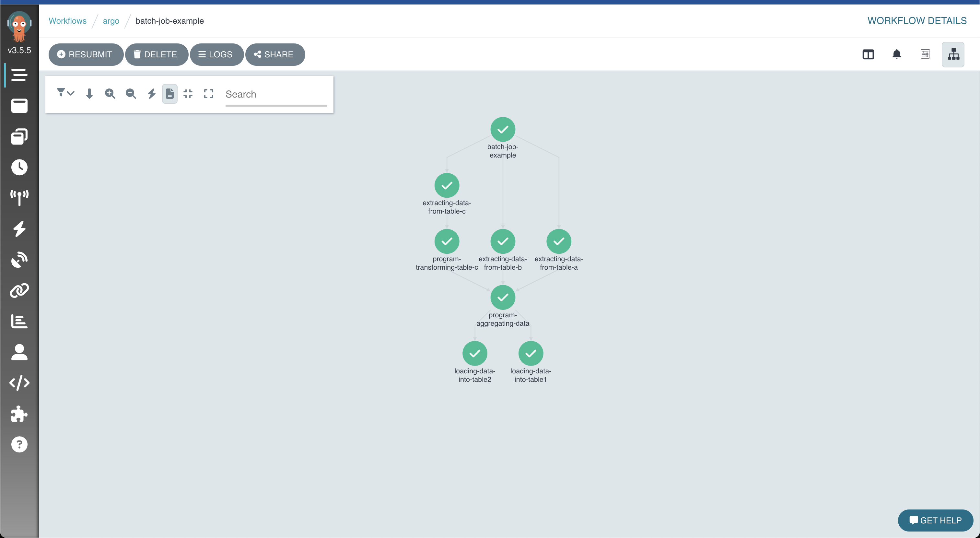Open the notifications bell icon
This screenshot has width=980, height=538.
896,54
